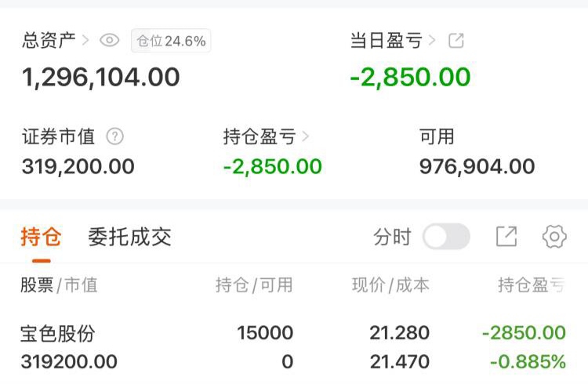Expand the 持仓盈亏 details chevron
Viewport: 588px width, 384px height.
point(306,136)
